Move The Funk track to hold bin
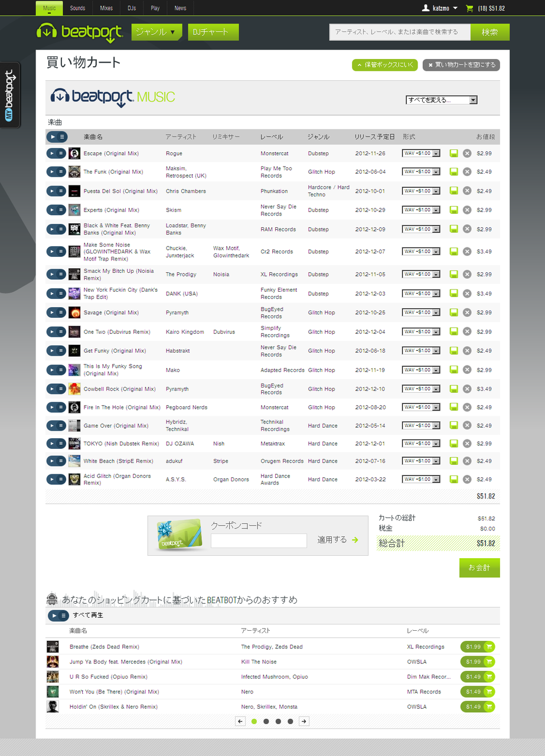The image size is (545, 756). coord(454,172)
